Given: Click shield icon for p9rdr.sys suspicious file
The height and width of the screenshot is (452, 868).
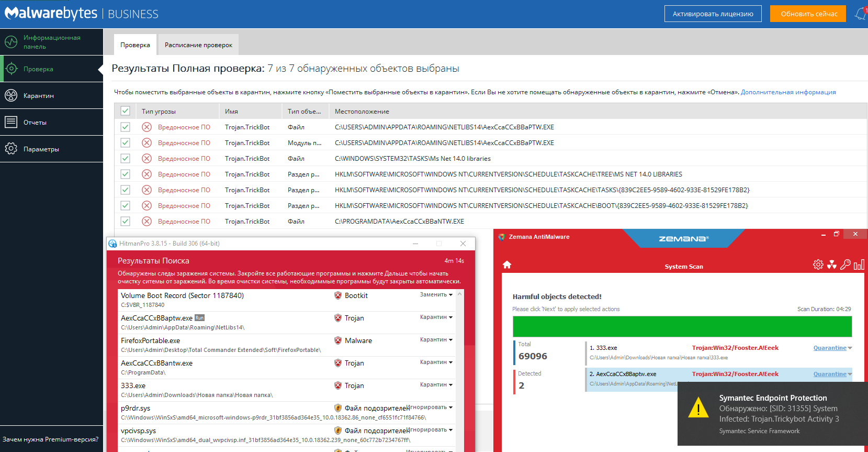Looking at the screenshot, I should pos(338,408).
